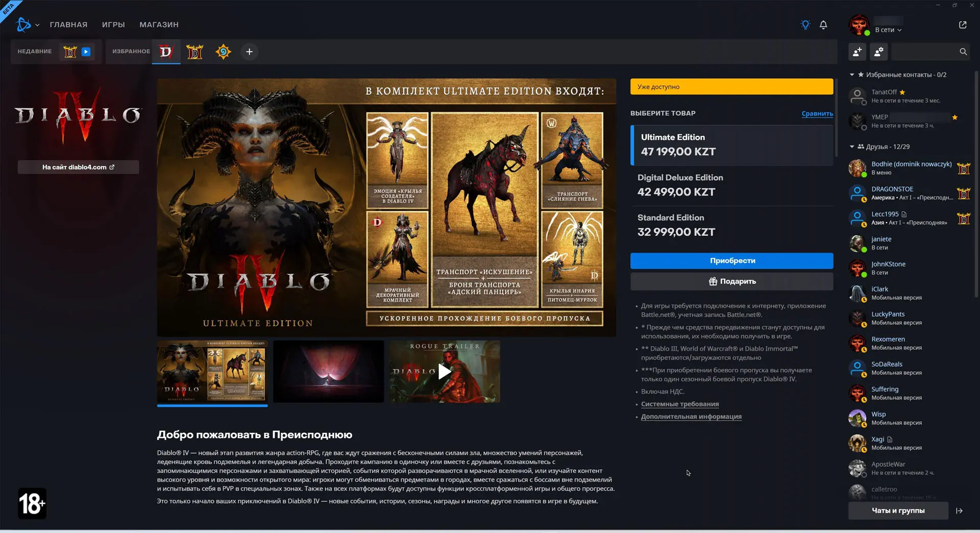The width and height of the screenshot is (980, 533).
Task: Go to the ГЛАВНАЯ tab
Action: click(x=68, y=25)
